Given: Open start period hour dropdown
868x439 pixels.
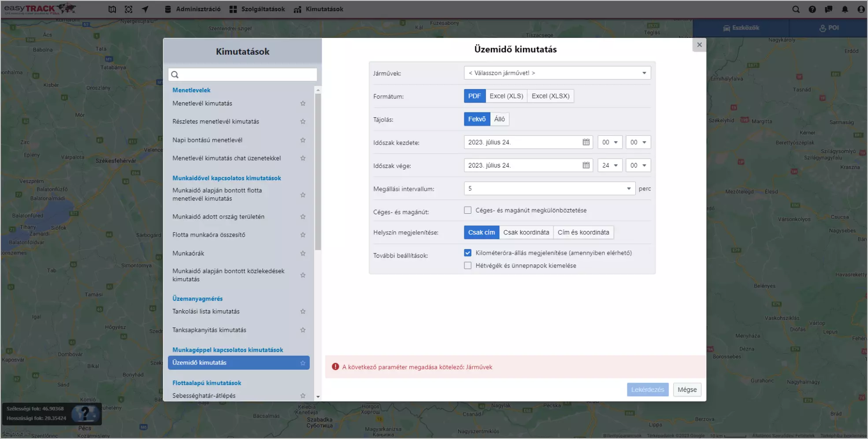Looking at the screenshot, I should coord(610,142).
